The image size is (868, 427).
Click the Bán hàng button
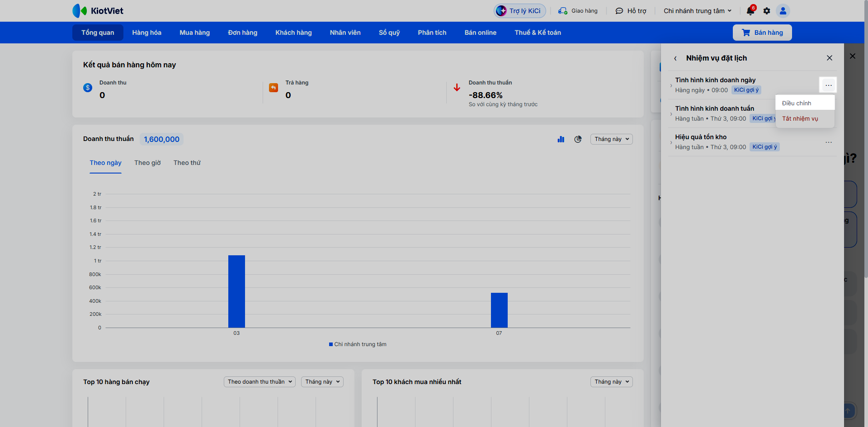pyautogui.click(x=762, y=33)
